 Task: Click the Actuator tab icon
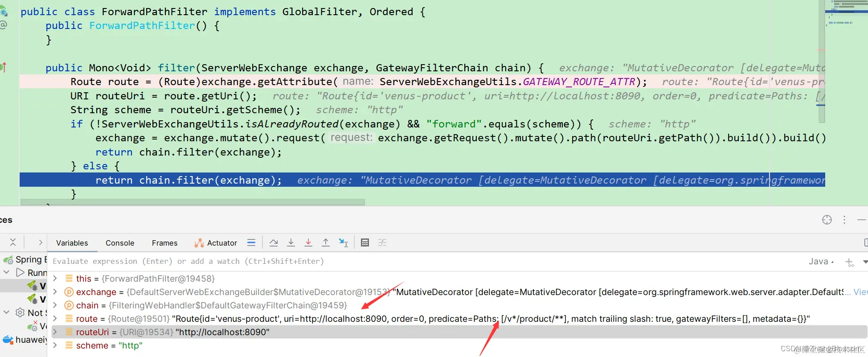[199, 243]
